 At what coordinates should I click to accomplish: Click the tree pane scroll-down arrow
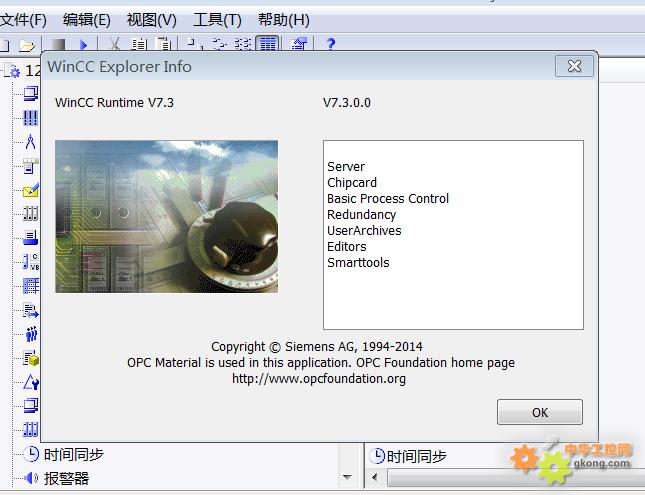(348, 477)
